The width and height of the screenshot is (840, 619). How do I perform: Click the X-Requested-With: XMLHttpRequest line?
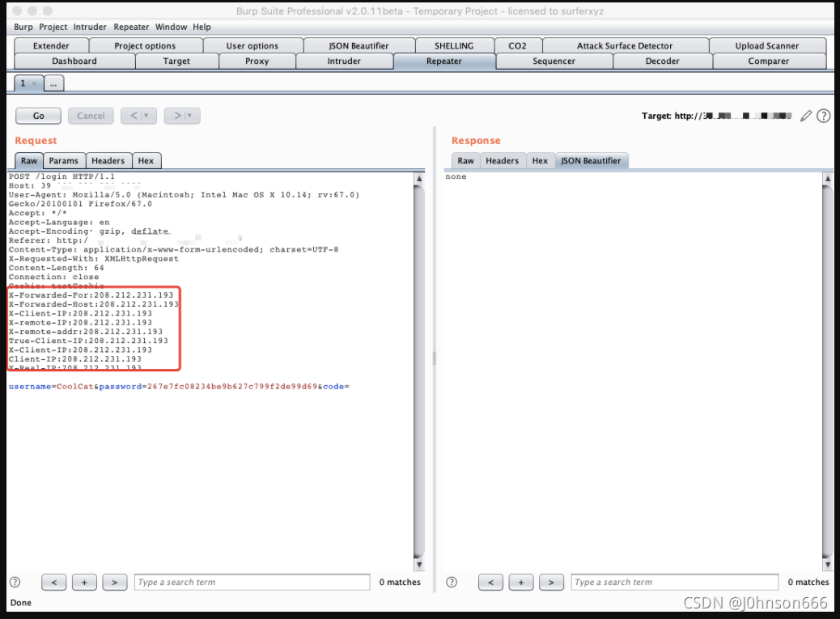[x=94, y=259]
